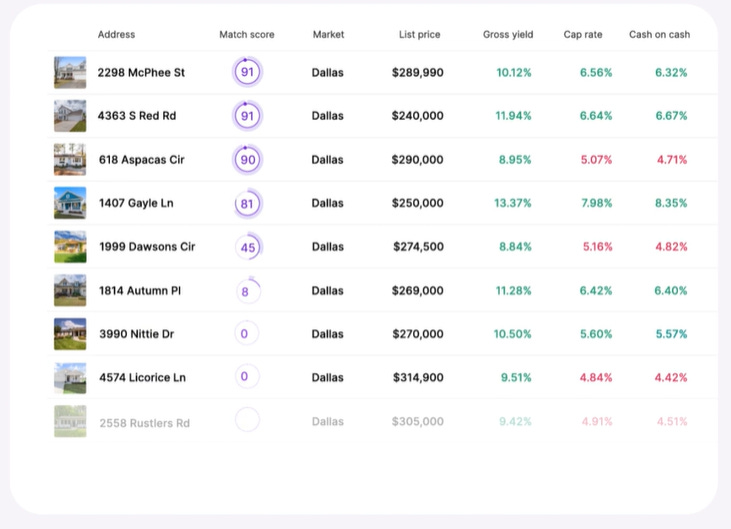The height and width of the screenshot is (529, 731).
Task: Click the Cap rate column header
Action: pos(583,34)
